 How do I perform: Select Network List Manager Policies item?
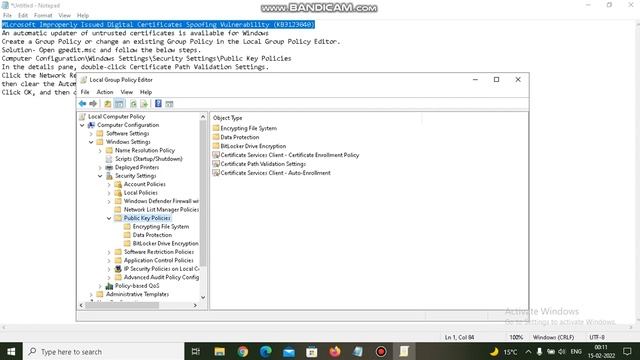(x=161, y=209)
